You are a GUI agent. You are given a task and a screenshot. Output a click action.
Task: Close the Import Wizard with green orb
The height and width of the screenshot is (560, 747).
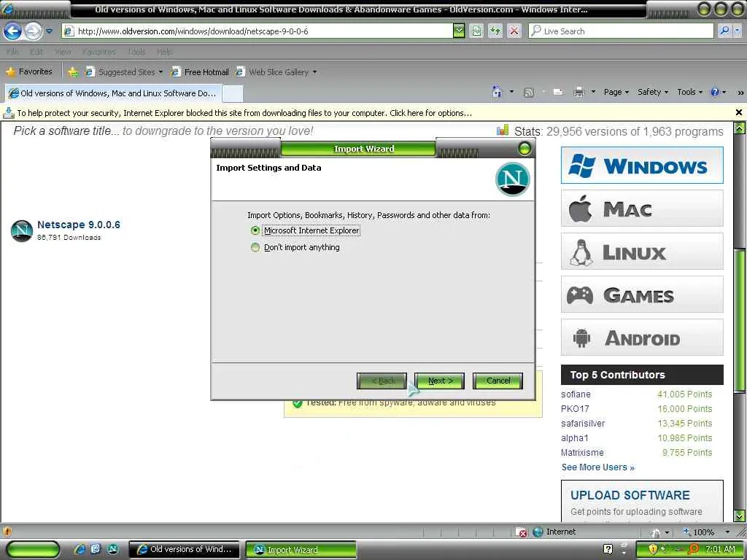click(524, 149)
